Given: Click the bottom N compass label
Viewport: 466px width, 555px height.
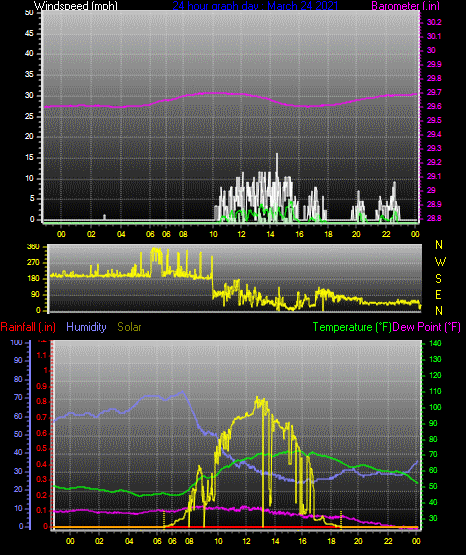Looking at the screenshot, I should click(x=439, y=311).
